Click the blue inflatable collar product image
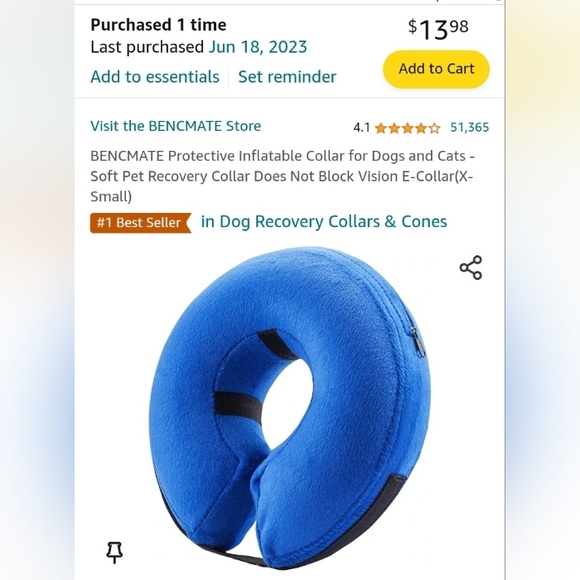 click(290, 408)
